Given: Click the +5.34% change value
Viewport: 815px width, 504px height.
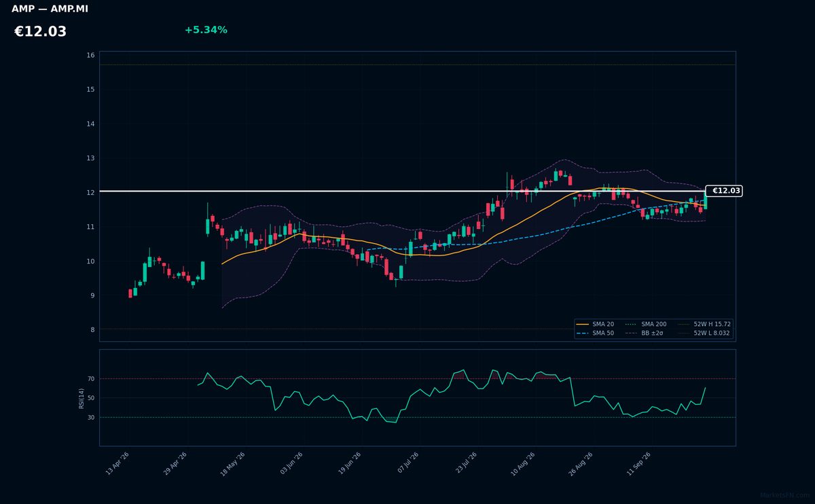Looking at the screenshot, I should (x=206, y=30).
